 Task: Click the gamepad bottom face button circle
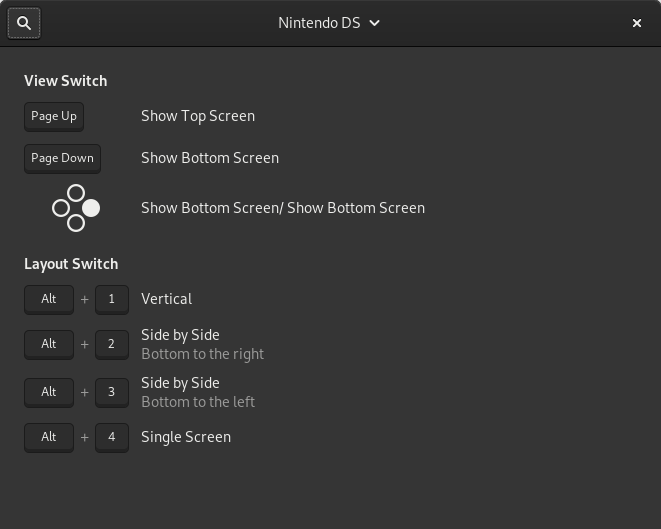(x=76, y=223)
